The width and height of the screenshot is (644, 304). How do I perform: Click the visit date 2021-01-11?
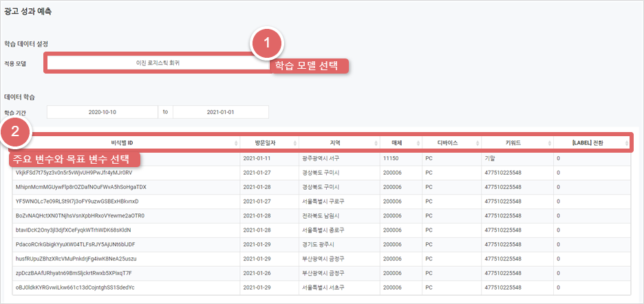(x=257, y=158)
